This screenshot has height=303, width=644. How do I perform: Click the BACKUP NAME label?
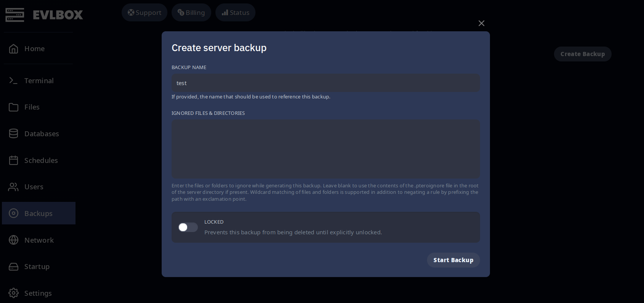coord(189,68)
